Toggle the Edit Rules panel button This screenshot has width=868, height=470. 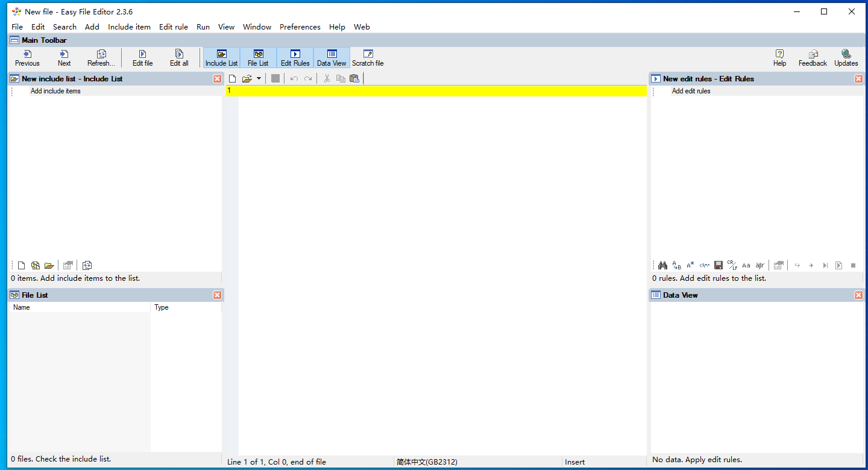[295, 58]
